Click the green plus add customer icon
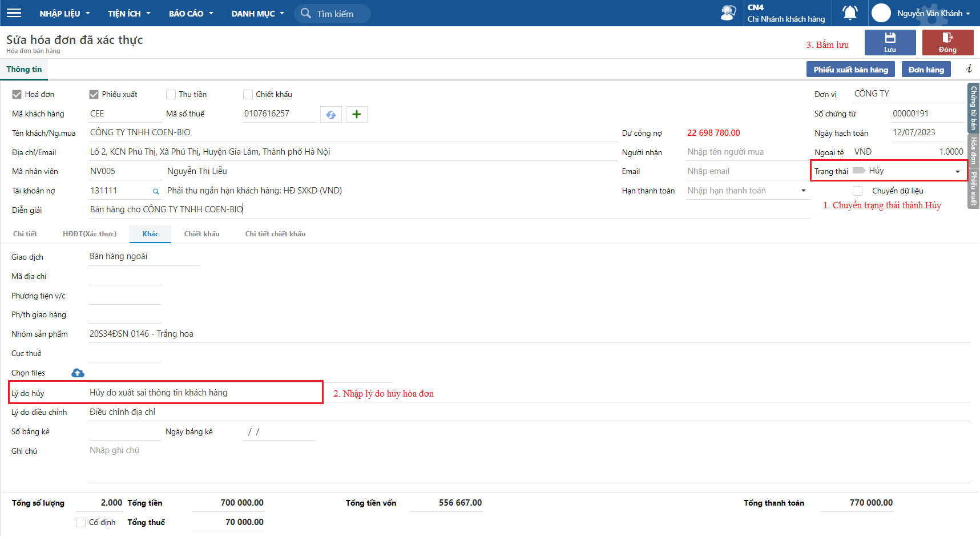The height and width of the screenshot is (537, 980). coord(357,115)
